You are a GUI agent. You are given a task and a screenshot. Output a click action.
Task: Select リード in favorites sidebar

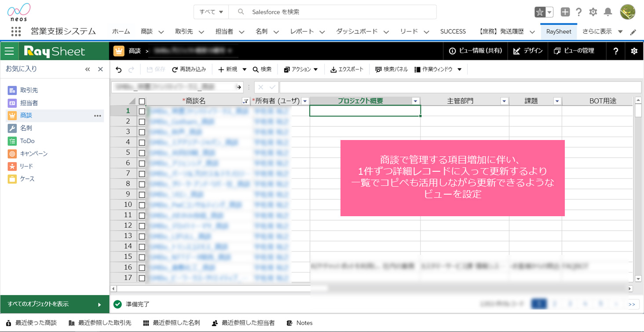(26, 166)
